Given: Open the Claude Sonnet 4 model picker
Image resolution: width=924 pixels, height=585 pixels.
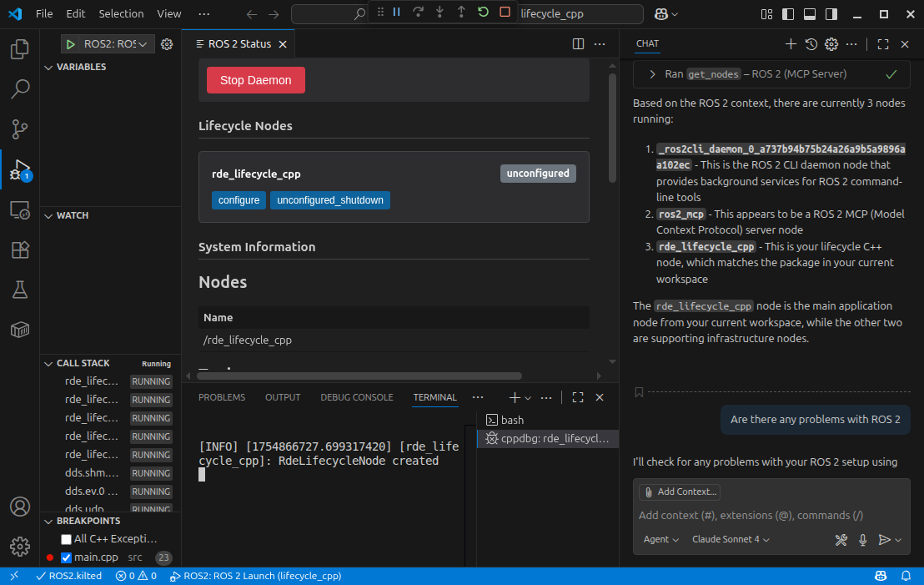Looking at the screenshot, I should pyautogui.click(x=731, y=540).
